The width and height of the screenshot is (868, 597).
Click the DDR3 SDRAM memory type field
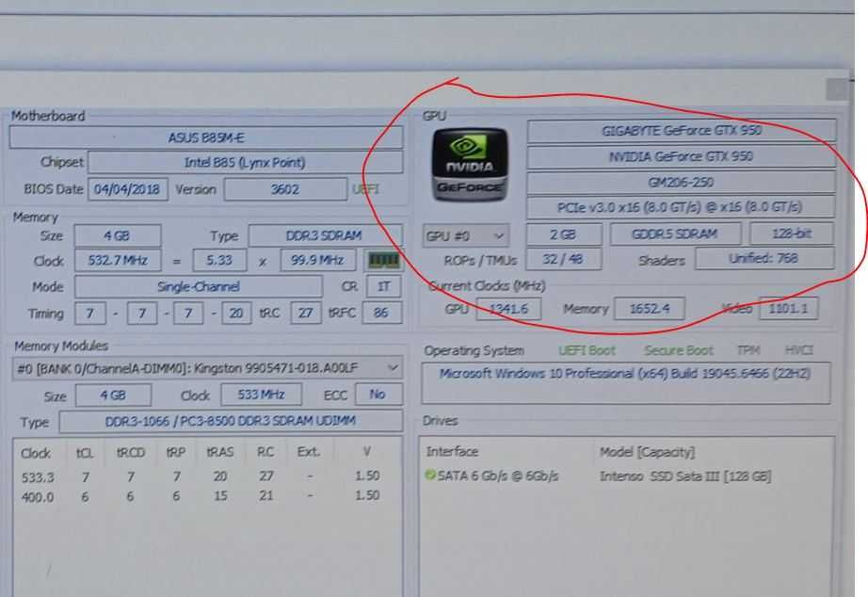point(325,235)
